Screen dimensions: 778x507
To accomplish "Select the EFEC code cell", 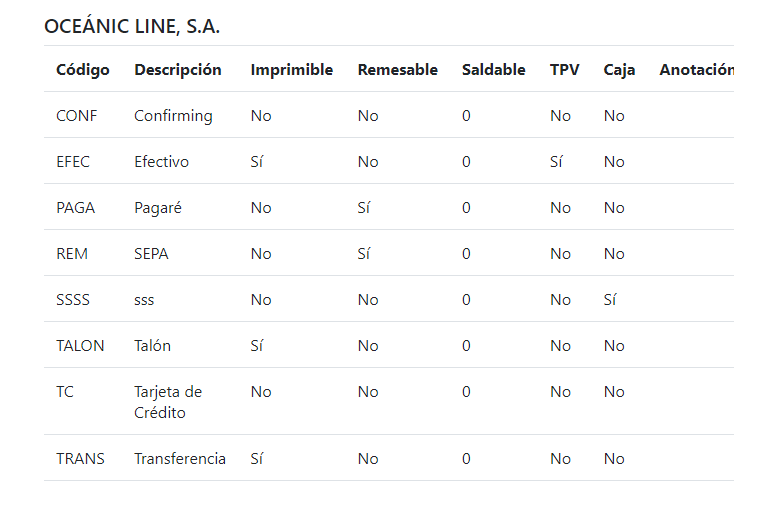I will coord(73,162).
